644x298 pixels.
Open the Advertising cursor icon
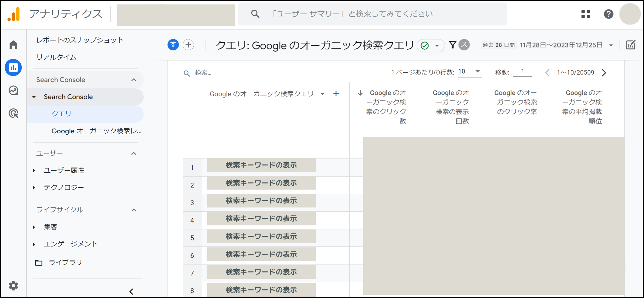[x=13, y=113]
